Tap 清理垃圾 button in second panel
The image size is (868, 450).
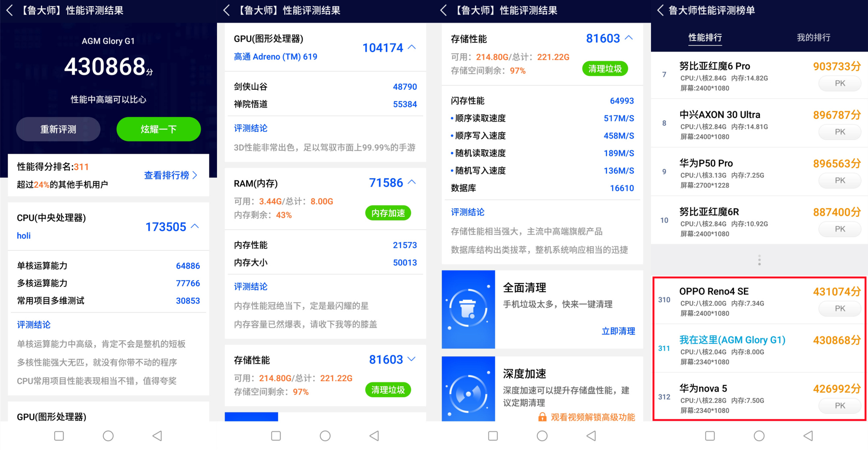point(388,390)
